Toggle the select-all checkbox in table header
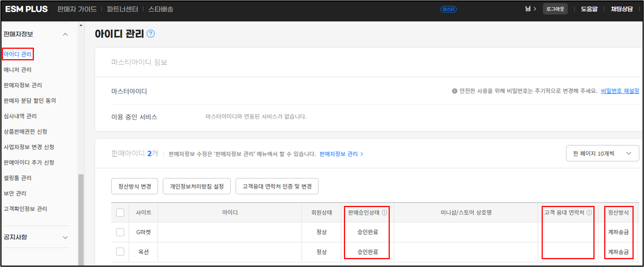644x267 pixels. (120, 213)
